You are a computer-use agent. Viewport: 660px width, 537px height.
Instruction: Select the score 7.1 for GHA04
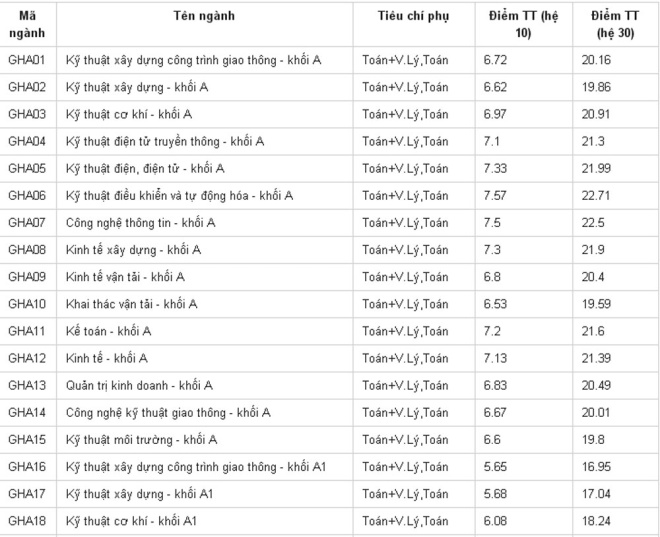click(x=492, y=141)
